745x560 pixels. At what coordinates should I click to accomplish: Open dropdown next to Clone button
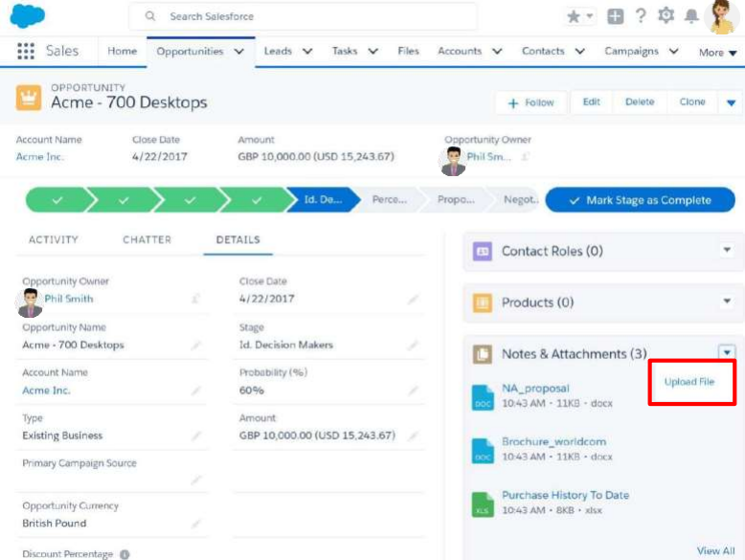point(732,102)
